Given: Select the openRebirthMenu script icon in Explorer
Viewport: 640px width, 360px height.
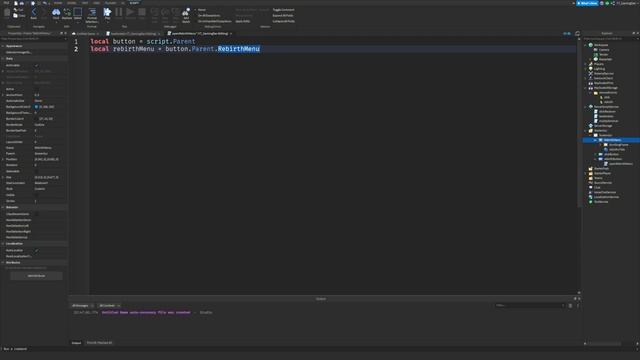Looking at the screenshot, I should pyautogui.click(x=606, y=164).
